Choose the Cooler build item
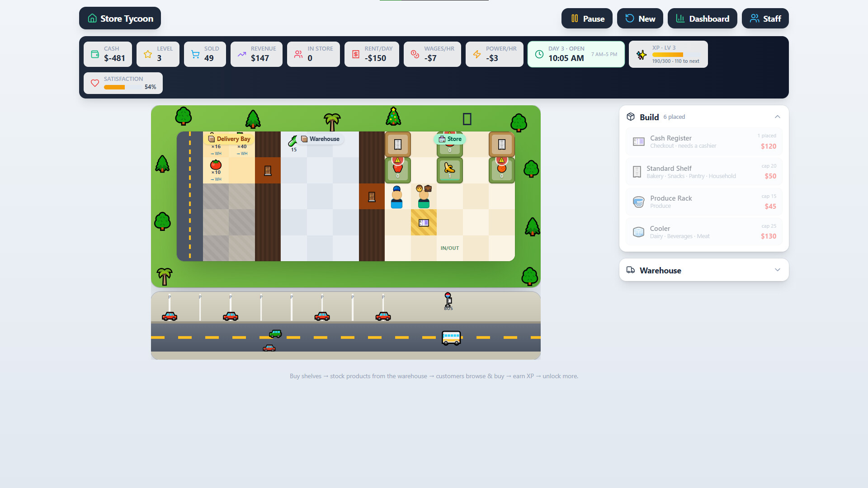Image resolution: width=868 pixels, height=488 pixels. (x=704, y=232)
